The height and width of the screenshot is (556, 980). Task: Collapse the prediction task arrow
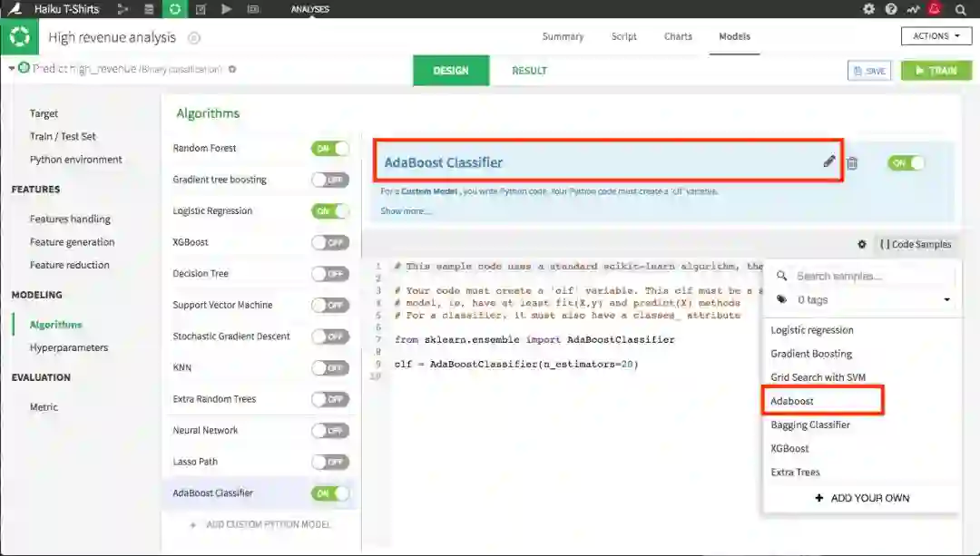11,69
